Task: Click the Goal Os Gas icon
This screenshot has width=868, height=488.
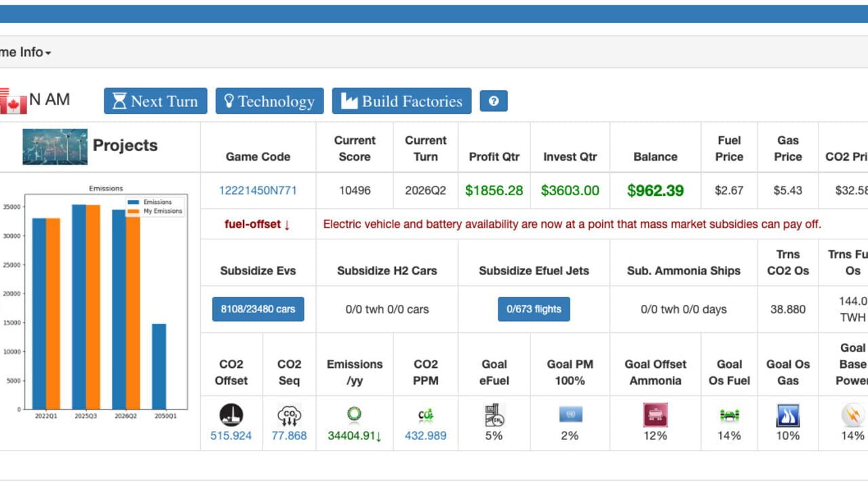Action: click(788, 415)
